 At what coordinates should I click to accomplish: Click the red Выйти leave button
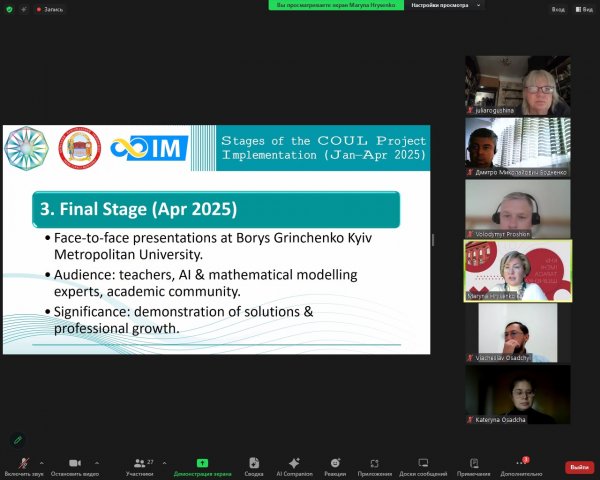[579, 467]
